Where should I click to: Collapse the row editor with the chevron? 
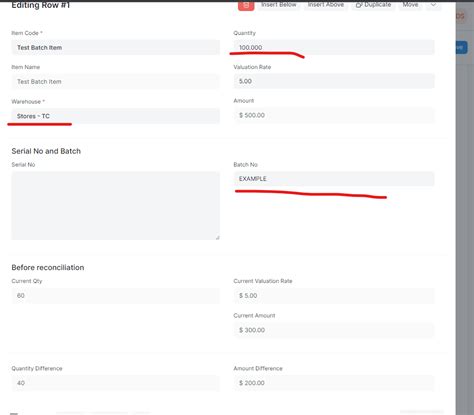click(x=433, y=5)
